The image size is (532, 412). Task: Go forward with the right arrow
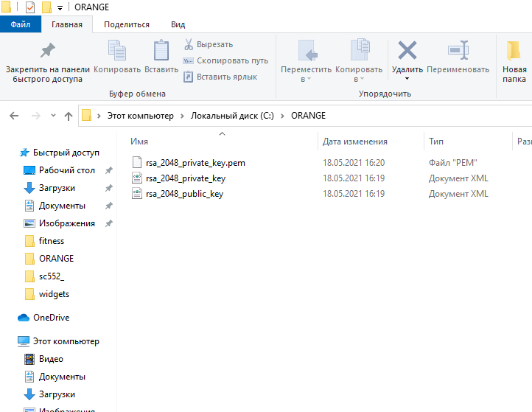coord(35,116)
